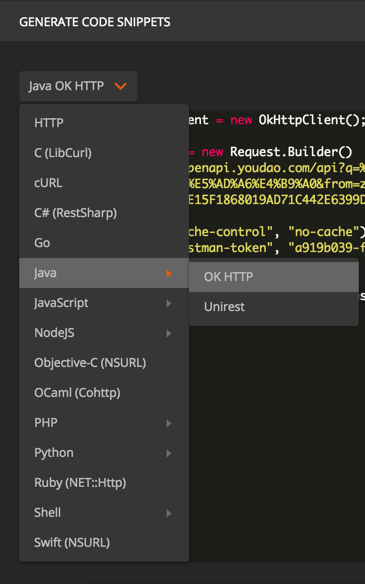Click the orange arrow beside Java

click(x=169, y=273)
